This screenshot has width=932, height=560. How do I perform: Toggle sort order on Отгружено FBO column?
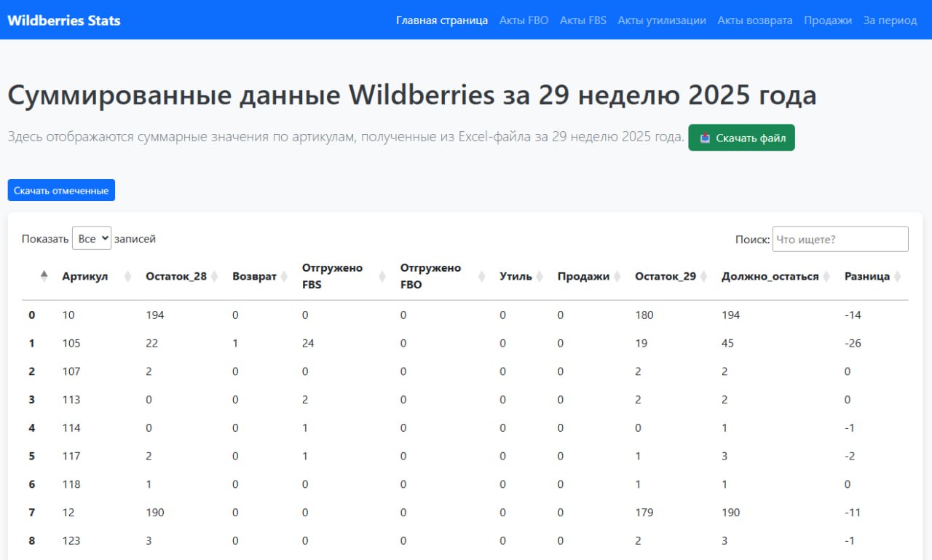[430, 276]
